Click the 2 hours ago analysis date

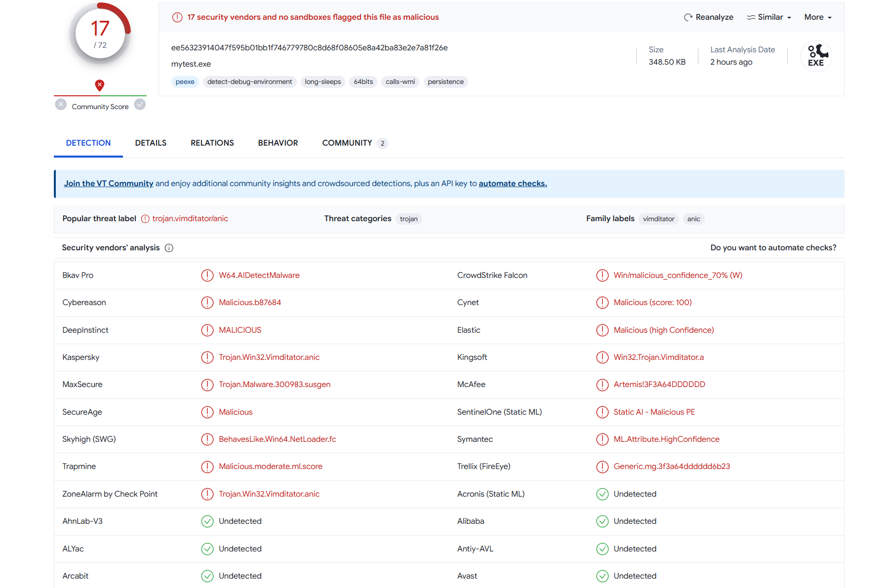point(731,62)
